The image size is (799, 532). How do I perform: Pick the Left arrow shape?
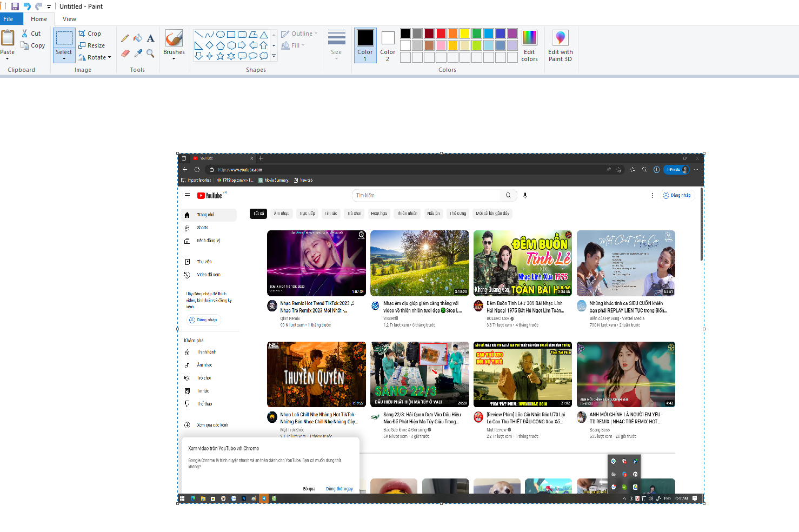pyautogui.click(x=252, y=45)
